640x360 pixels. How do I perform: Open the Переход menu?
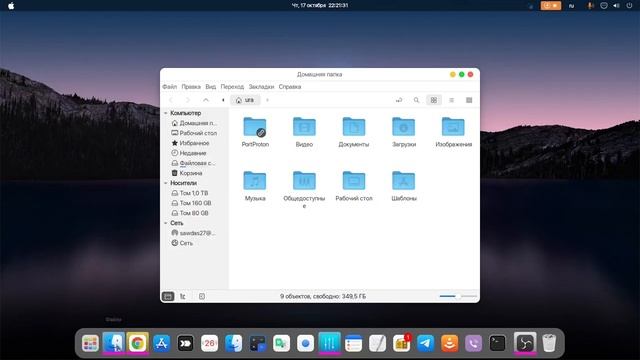232,87
